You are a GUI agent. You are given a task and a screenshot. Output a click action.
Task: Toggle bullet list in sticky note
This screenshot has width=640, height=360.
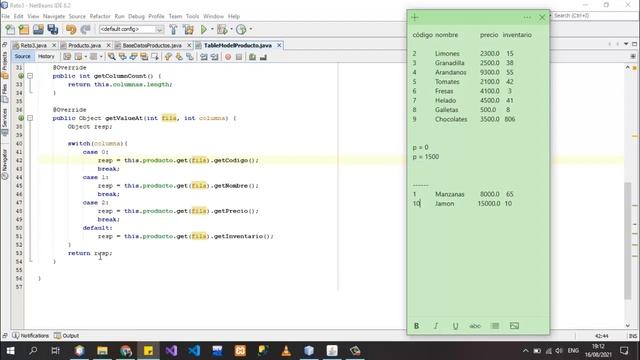coord(495,326)
